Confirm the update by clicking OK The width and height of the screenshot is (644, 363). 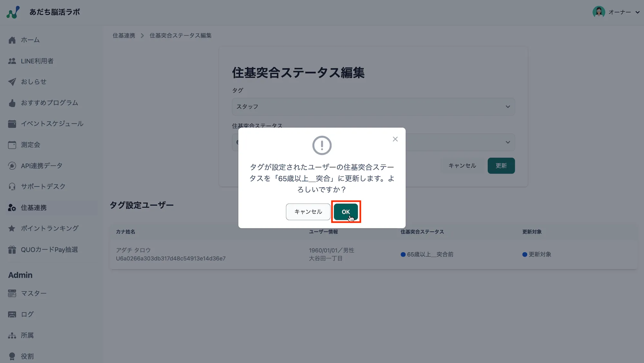point(346,212)
